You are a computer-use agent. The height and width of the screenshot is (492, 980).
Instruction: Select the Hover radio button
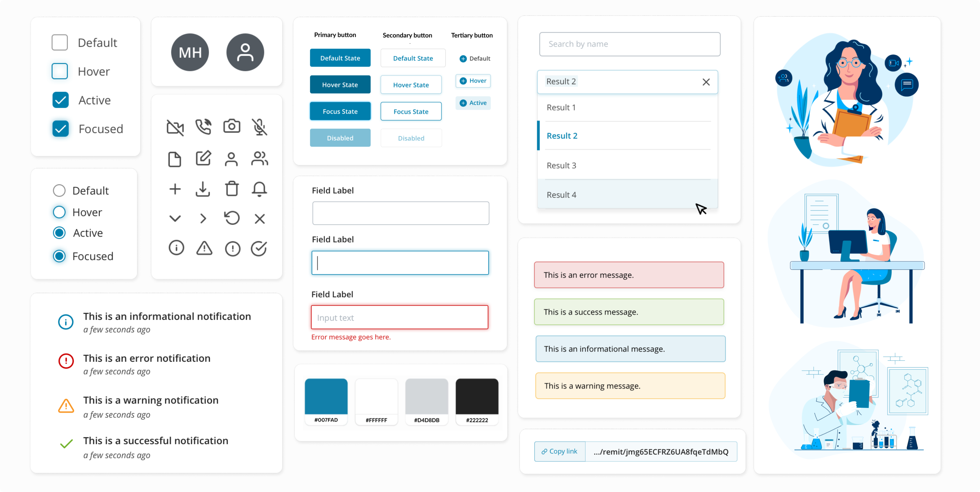pyautogui.click(x=59, y=212)
